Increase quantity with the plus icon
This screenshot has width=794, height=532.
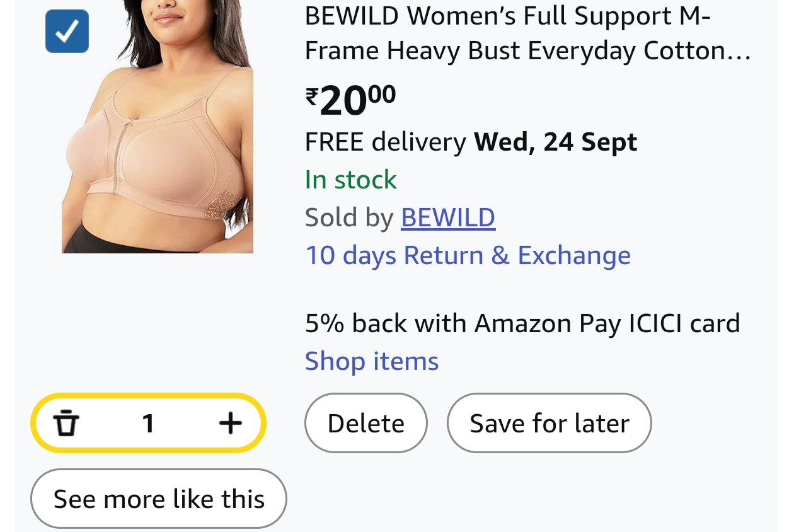pyautogui.click(x=231, y=423)
